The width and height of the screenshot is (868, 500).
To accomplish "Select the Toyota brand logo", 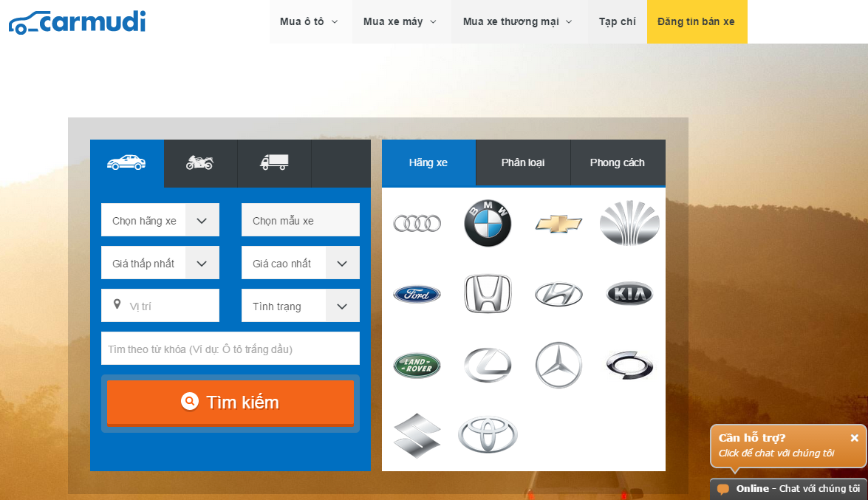I will pos(488,435).
